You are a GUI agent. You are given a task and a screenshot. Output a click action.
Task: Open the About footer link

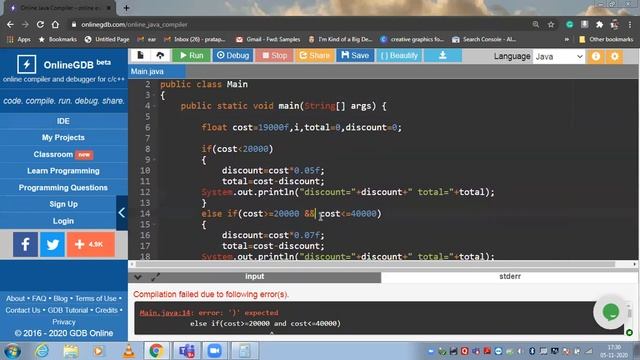(x=16, y=298)
